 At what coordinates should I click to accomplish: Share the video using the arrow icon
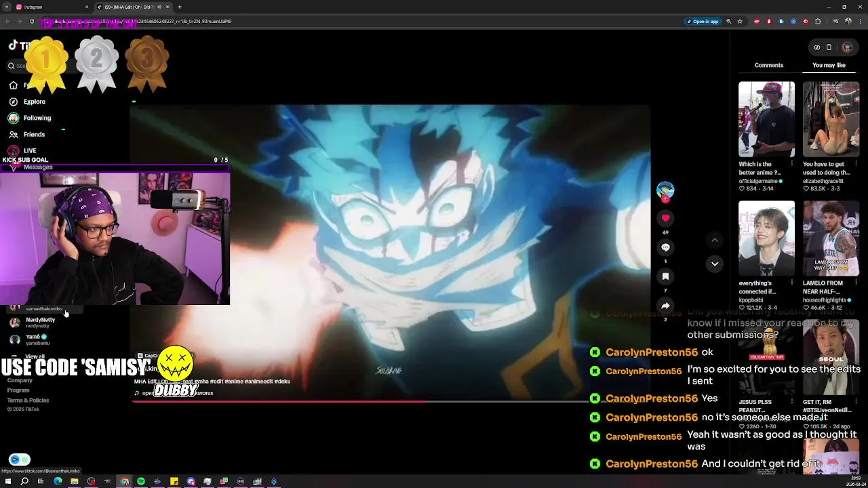click(x=665, y=306)
